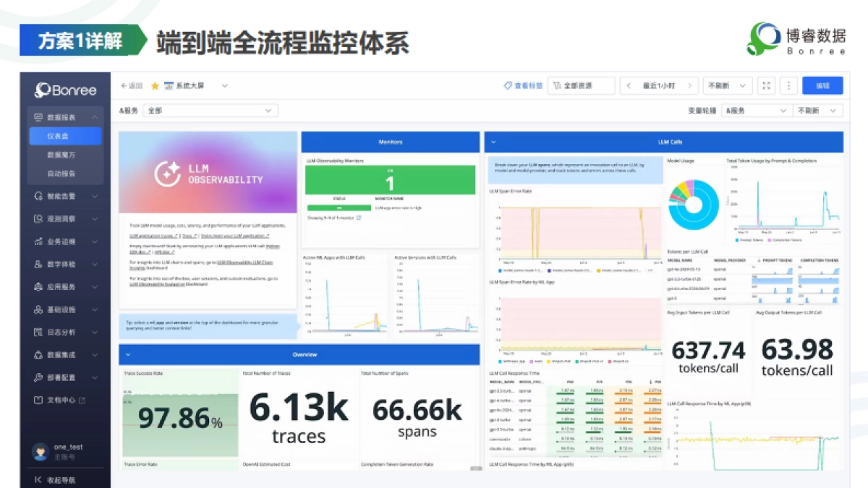Open 部署配置 in the left menu

(61, 377)
